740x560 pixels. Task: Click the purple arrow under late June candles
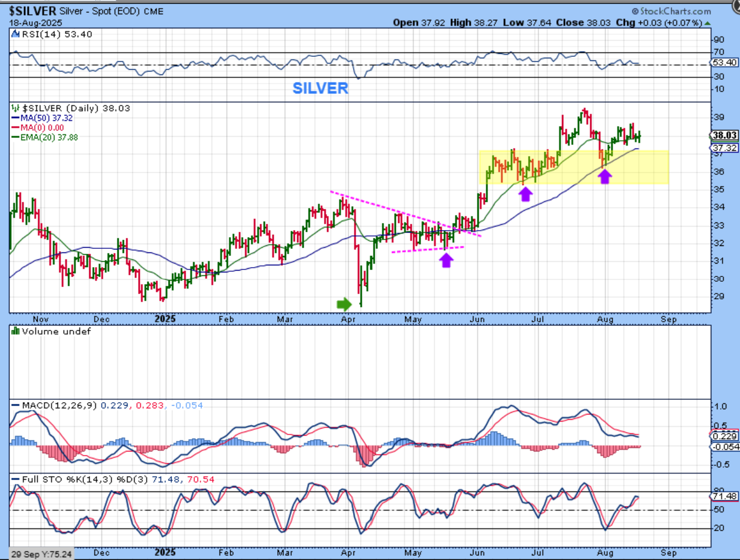click(525, 194)
